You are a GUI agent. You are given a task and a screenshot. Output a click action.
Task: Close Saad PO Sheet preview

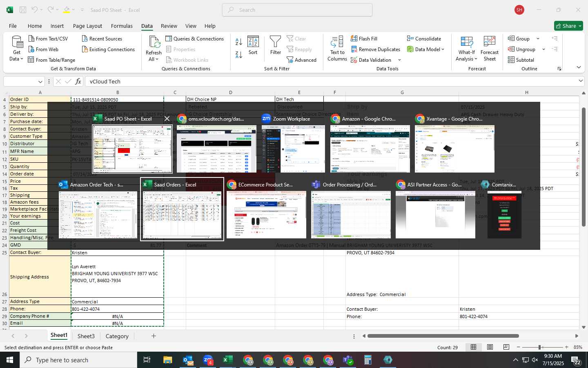pos(167,119)
